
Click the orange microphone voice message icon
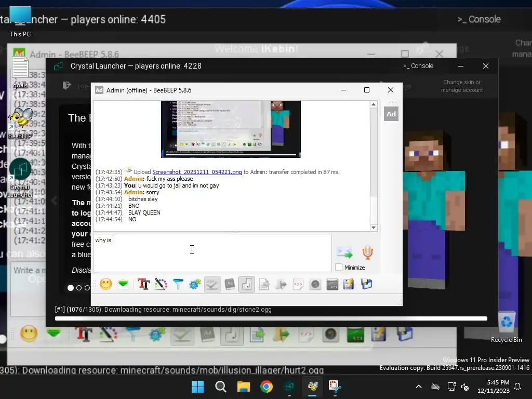point(367,252)
